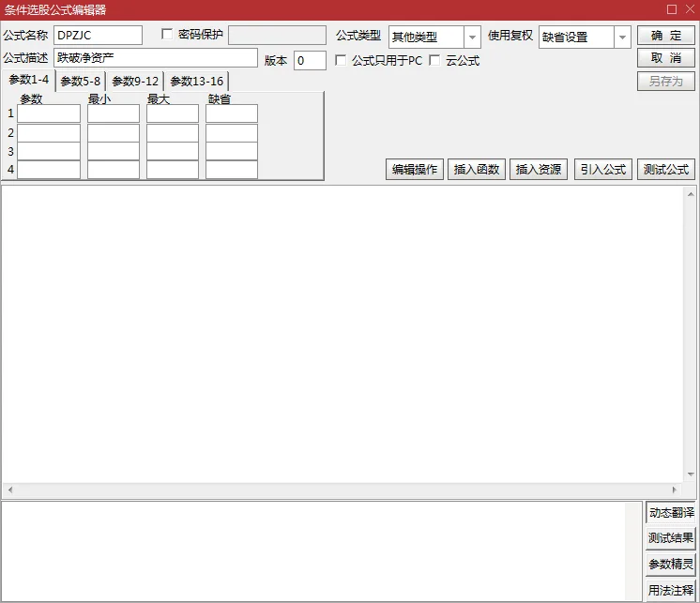Screen dimensions: 700x603
Task: Click the scroll-right arrow of horizontal scrollbar
Action: pos(675,490)
